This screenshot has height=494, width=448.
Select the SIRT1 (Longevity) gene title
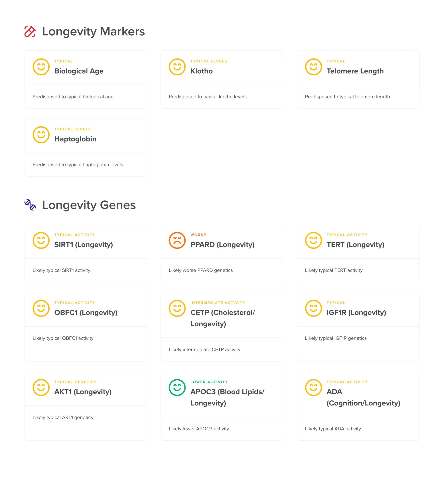[83, 245]
